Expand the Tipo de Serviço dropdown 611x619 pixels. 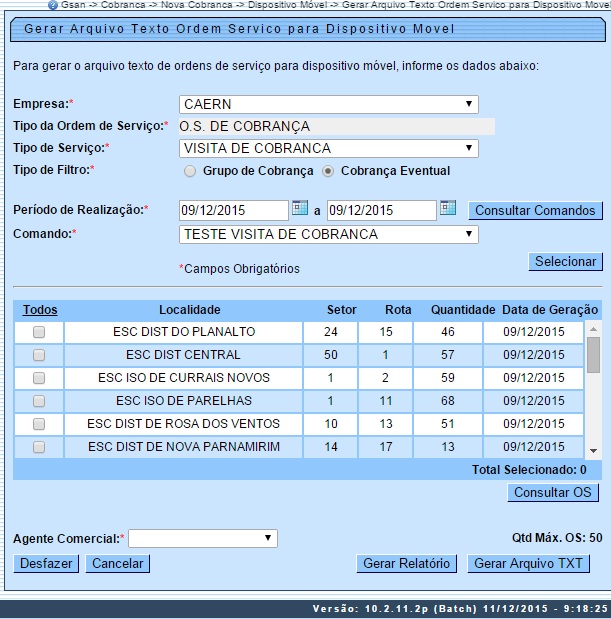point(329,149)
